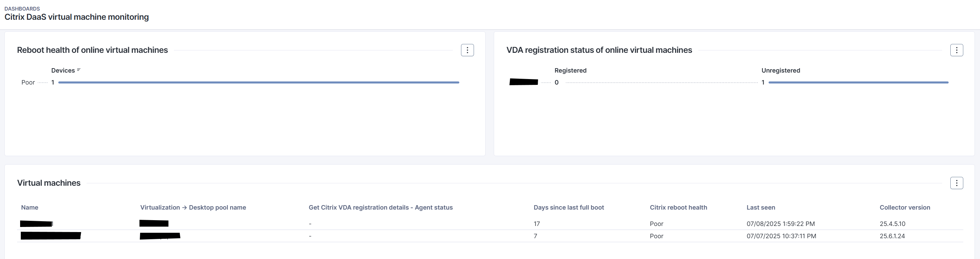The width and height of the screenshot is (980, 259).
Task: Click the sort icon beside Devices
Action: click(79, 70)
